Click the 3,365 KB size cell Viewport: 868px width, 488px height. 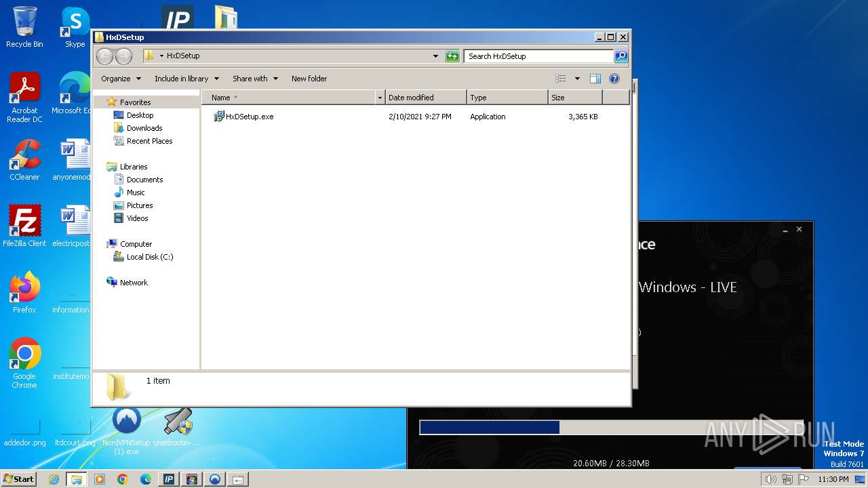(583, 117)
